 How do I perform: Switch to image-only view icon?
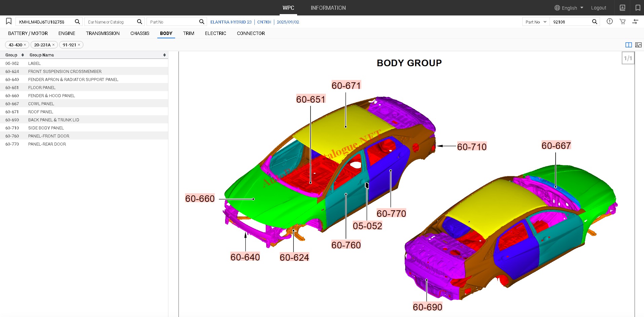pyautogui.click(x=638, y=45)
